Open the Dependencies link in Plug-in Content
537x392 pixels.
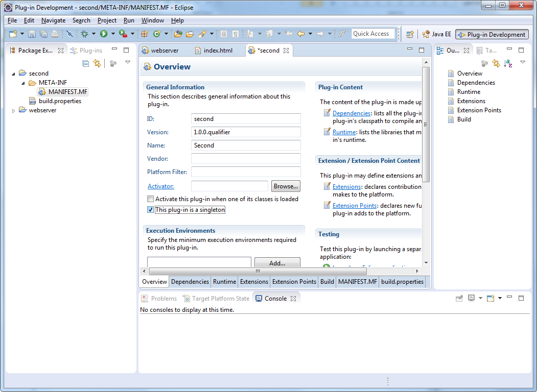tap(352, 113)
